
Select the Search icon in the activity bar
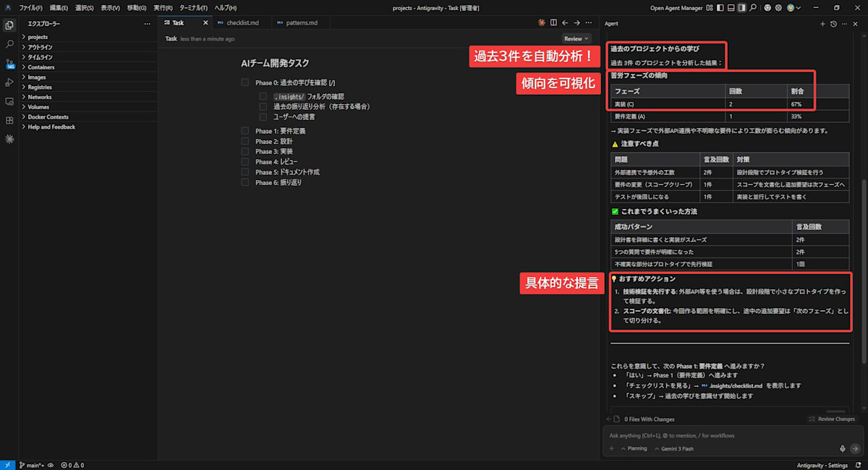pos(9,44)
